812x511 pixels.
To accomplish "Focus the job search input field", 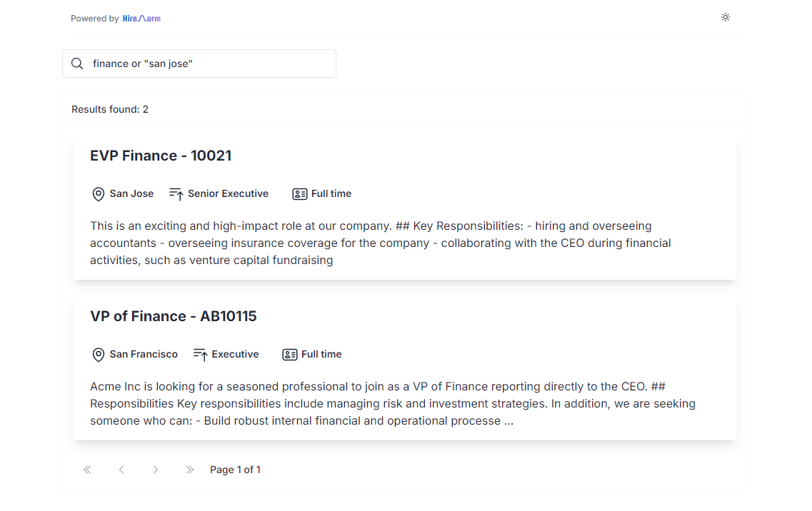I will [x=199, y=64].
